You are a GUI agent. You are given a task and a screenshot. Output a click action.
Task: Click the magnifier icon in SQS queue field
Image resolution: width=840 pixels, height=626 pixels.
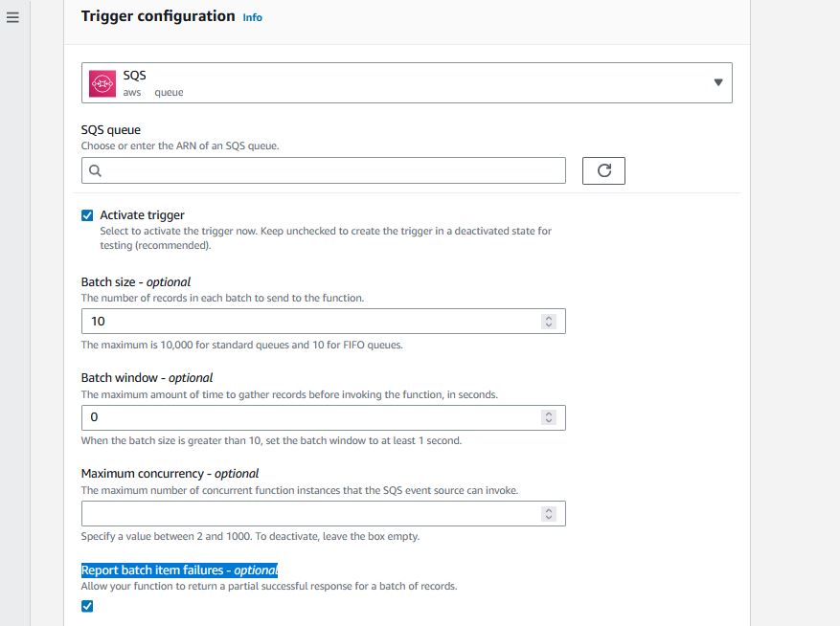(95, 169)
